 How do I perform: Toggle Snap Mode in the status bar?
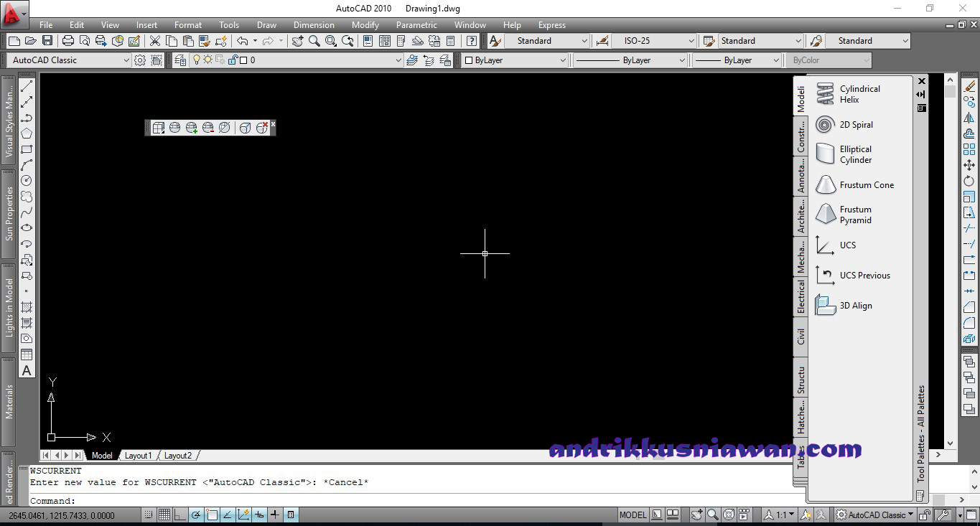[149, 515]
